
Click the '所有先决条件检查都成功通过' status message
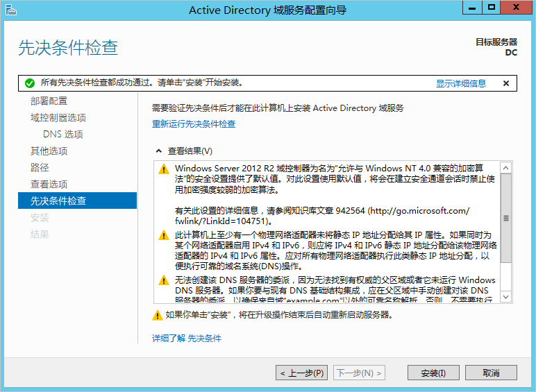142,83
